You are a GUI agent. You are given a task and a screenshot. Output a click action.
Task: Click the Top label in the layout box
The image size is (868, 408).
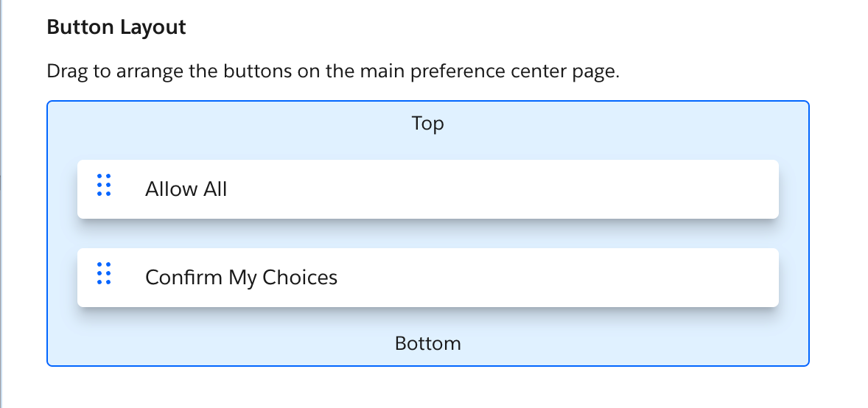tap(427, 123)
